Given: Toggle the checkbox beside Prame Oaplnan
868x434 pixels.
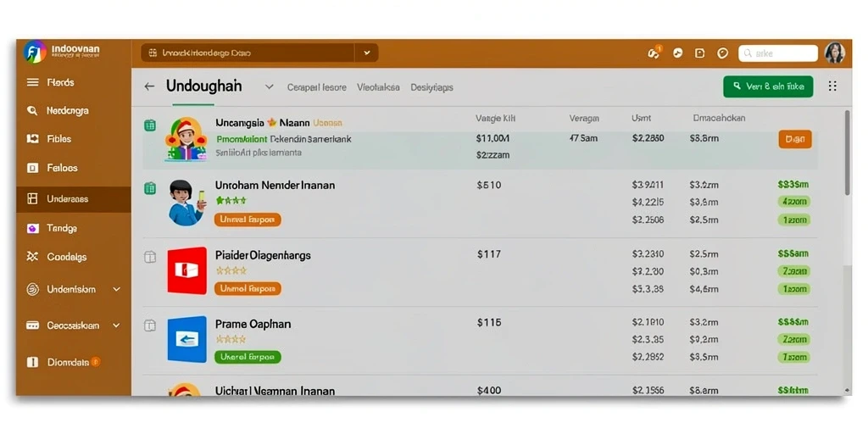Looking at the screenshot, I should click(149, 325).
